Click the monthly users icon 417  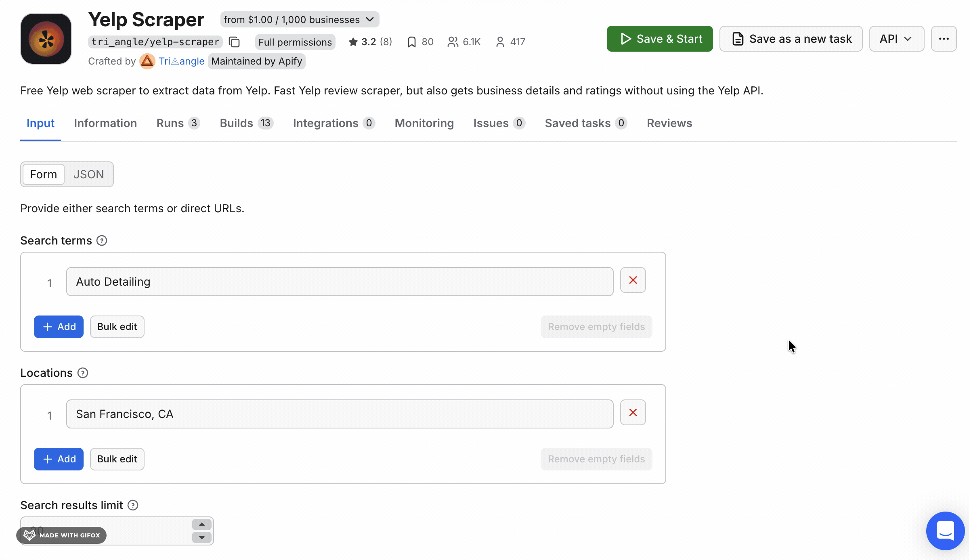click(500, 42)
